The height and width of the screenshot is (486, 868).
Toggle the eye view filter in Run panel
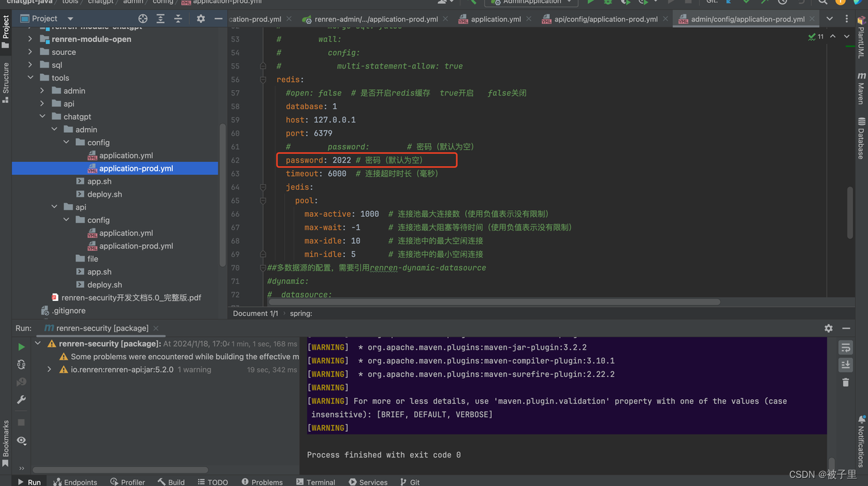(x=21, y=441)
